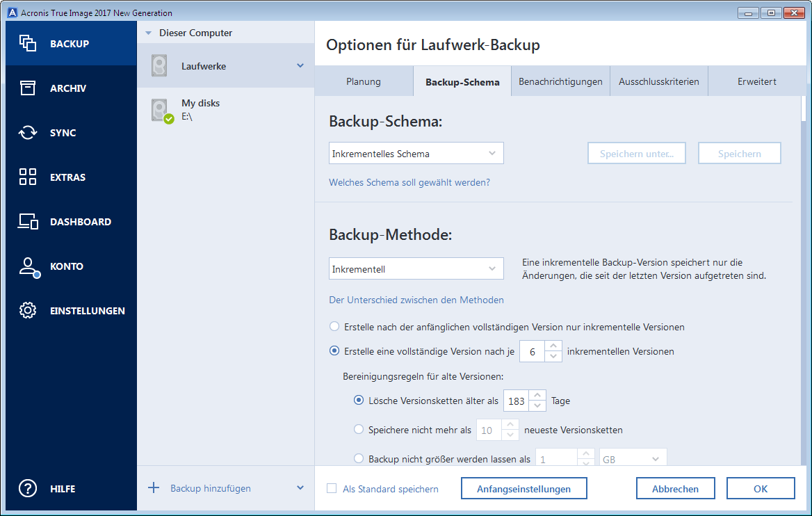Click the Abbrechen button
This screenshot has width=812, height=516.
(x=675, y=489)
